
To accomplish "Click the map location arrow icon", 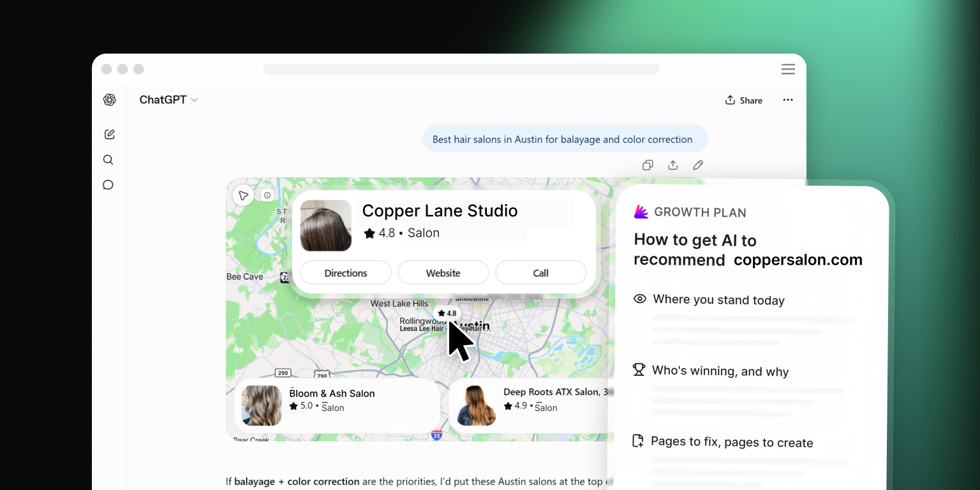I will pos(243,195).
